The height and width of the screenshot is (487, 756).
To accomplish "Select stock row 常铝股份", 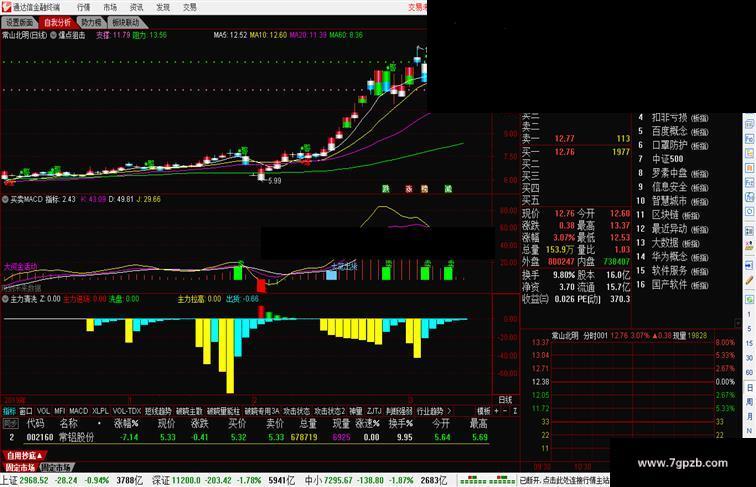I will click(246, 437).
